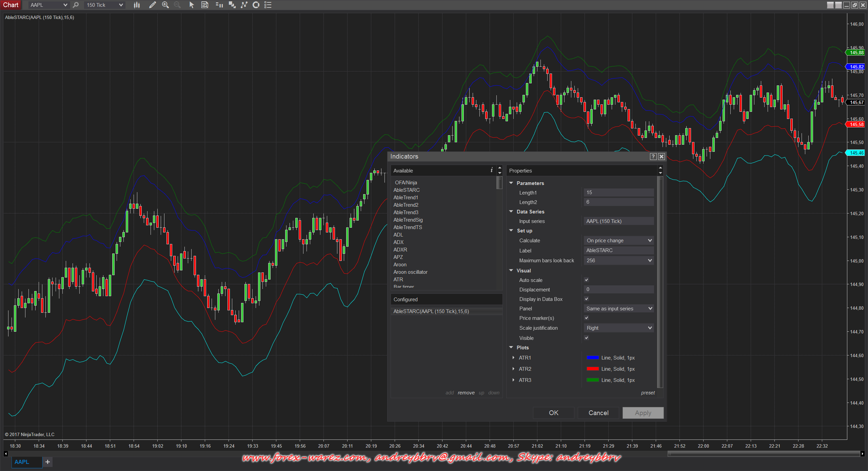Select the AAPL chart tab
Image resolution: width=868 pixels, height=471 pixels.
point(22,462)
